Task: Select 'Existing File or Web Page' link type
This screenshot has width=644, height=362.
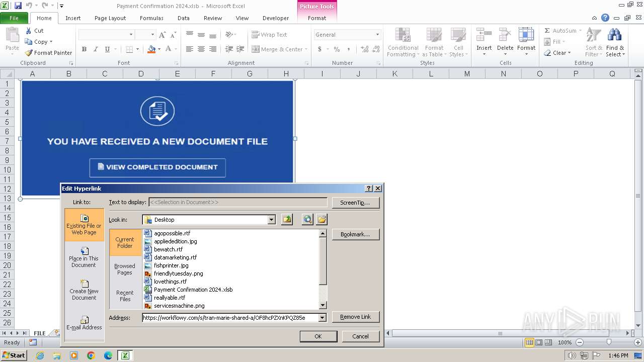Action: (x=84, y=224)
